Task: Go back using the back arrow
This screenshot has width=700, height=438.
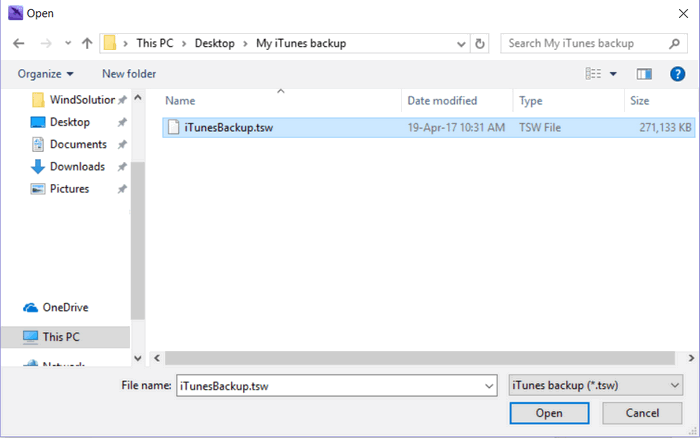Action: [19, 43]
